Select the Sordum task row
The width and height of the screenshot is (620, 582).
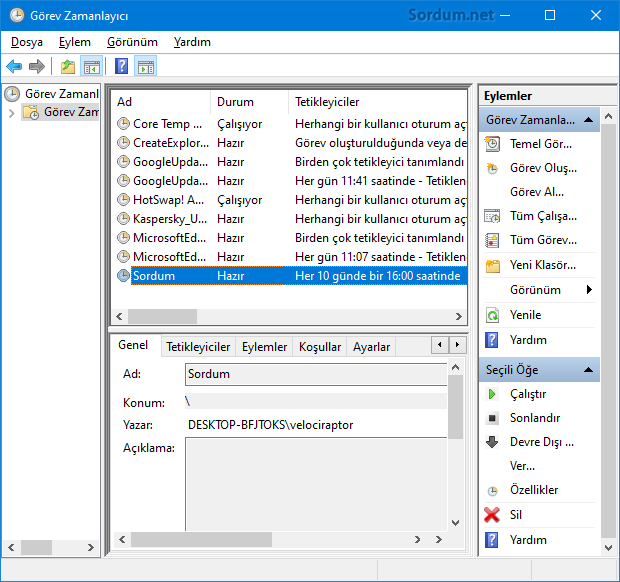coord(292,276)
